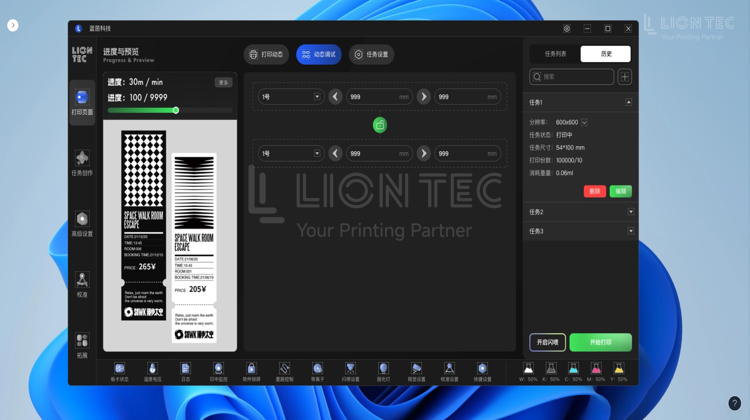Click the green progress slider handle
Screen dimensions: 750x420
176,111
